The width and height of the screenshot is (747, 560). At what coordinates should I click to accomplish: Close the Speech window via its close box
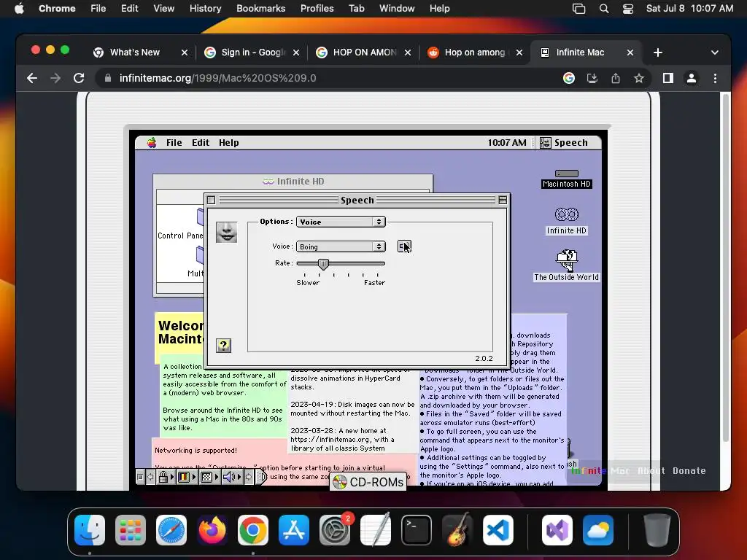point(212,200)
